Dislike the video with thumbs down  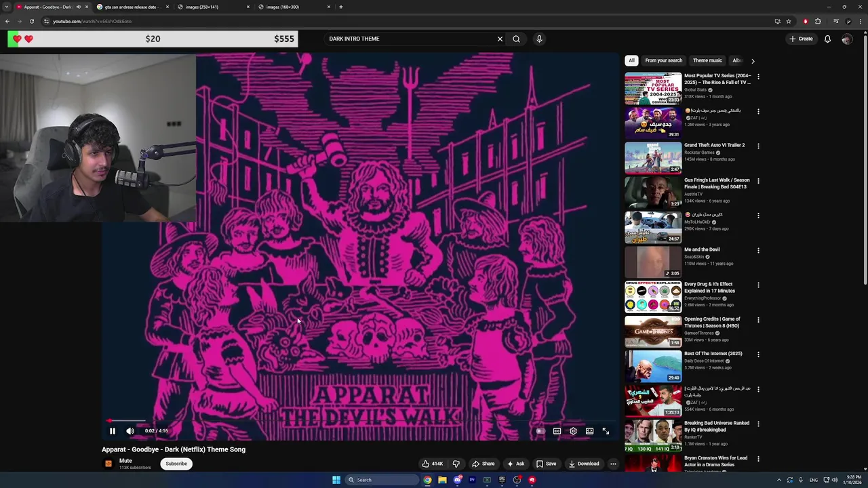coord(456,464)
